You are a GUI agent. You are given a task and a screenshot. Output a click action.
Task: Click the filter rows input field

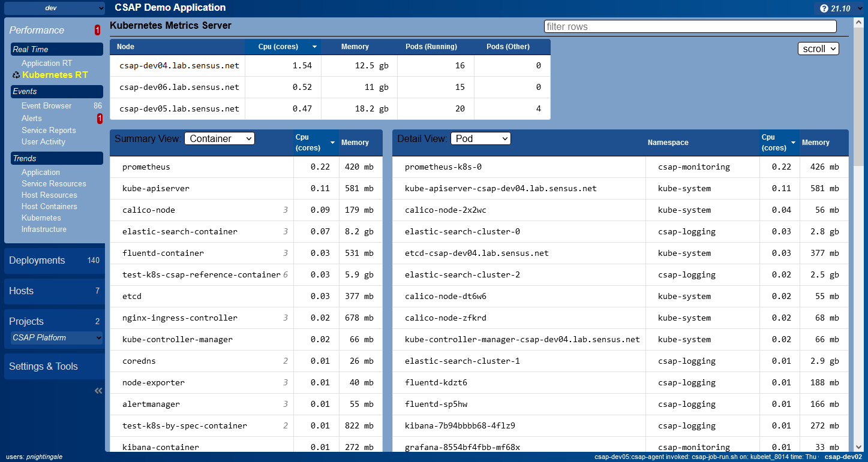690,26
